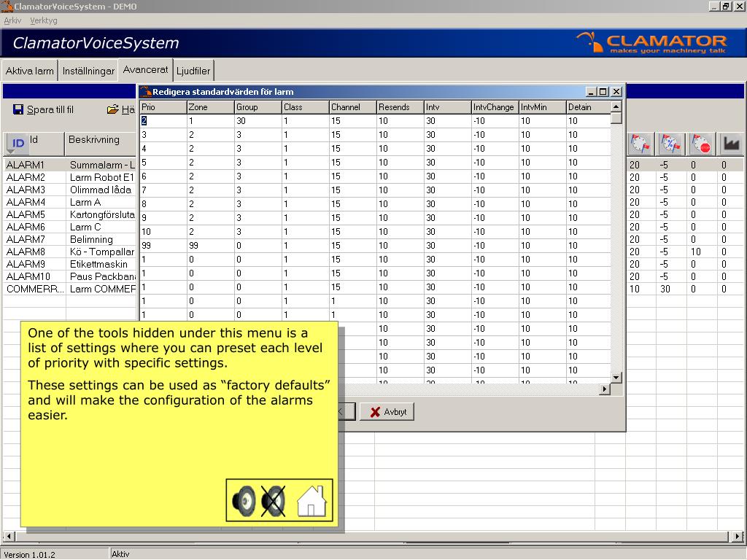Click the Etikettmaskin description
Image resolution: width=747 pixels, height=560 pixels.
pyautogui.click(x=101, y=264)
